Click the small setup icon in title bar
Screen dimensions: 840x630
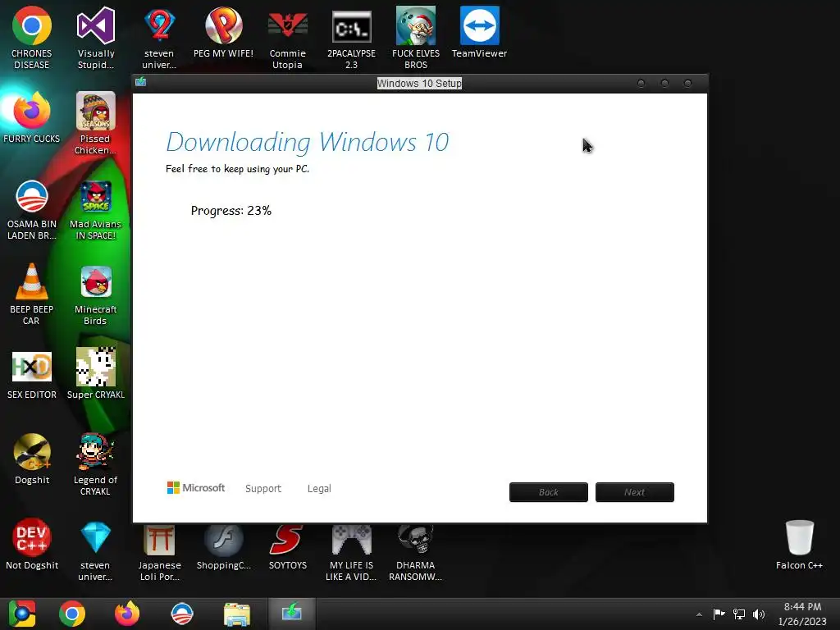[141, 81]
